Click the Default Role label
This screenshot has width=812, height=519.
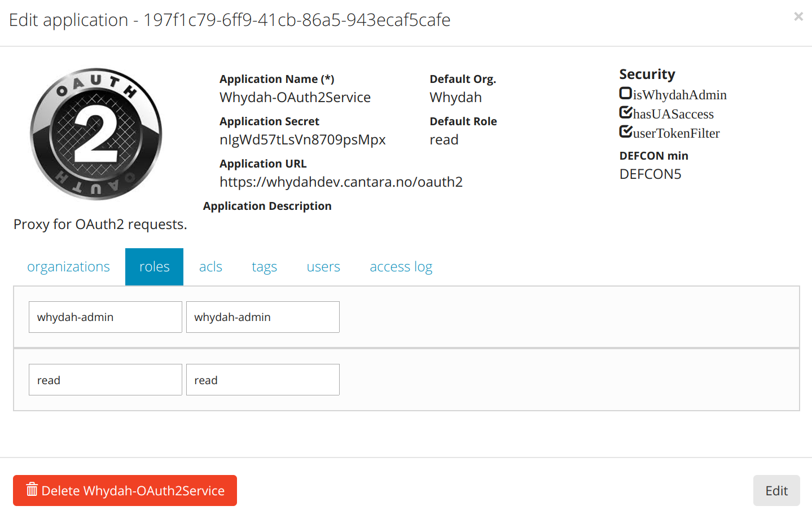tap(463, 121)
